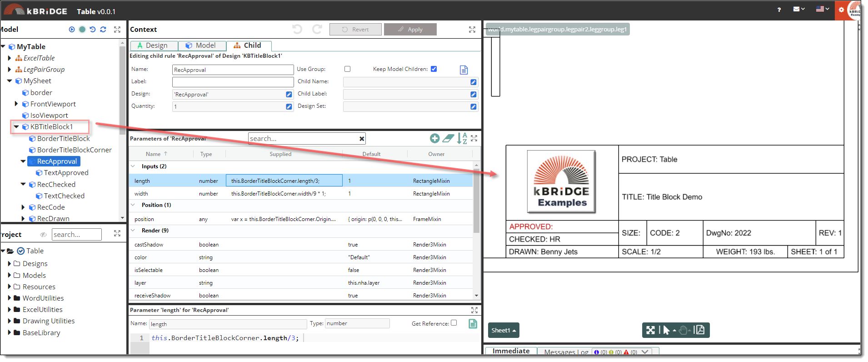Collapse the Position (1) group
The image size is (868, 362).
click(133, 205)
